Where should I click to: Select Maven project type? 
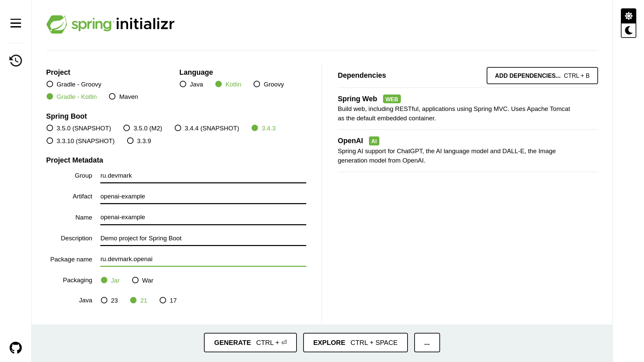(x=123, y=97)
